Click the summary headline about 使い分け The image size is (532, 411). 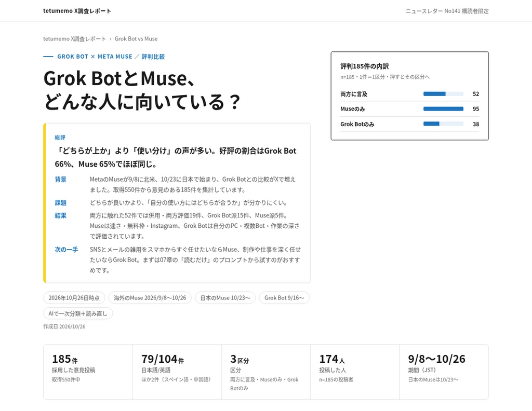(176, 157)
